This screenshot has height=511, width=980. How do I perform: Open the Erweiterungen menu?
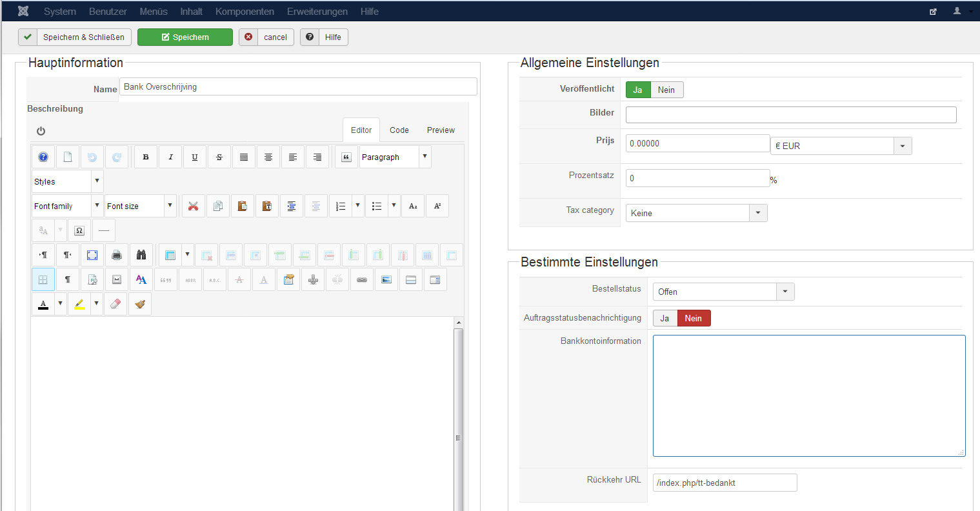pos(317,11)
